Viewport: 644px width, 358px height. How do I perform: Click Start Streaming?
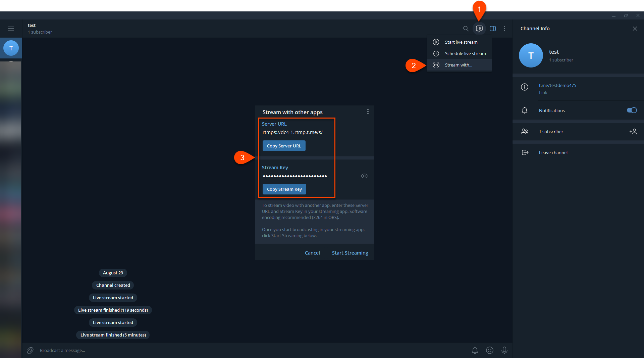[x=350, y=253]
